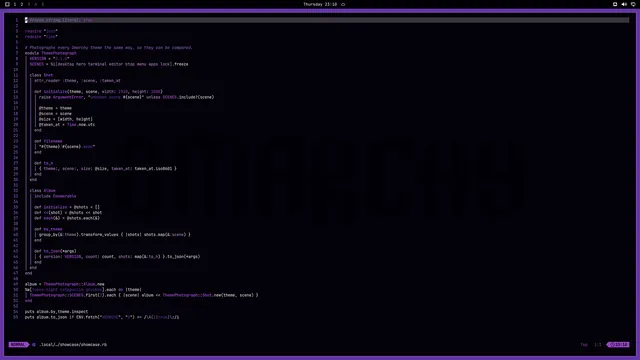Switch to workspace 3
This screenshot has height=360, width=640.
(29, 4)
